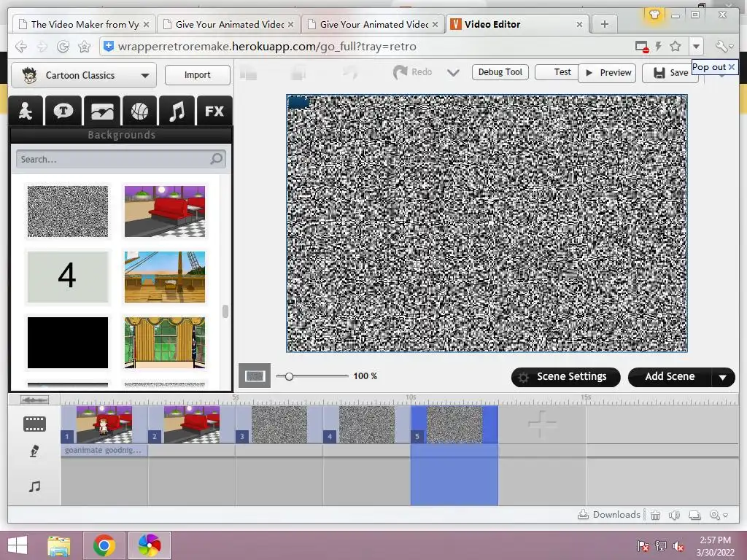
Task: Click the Add Scene button
Action: tap(670, 377)
